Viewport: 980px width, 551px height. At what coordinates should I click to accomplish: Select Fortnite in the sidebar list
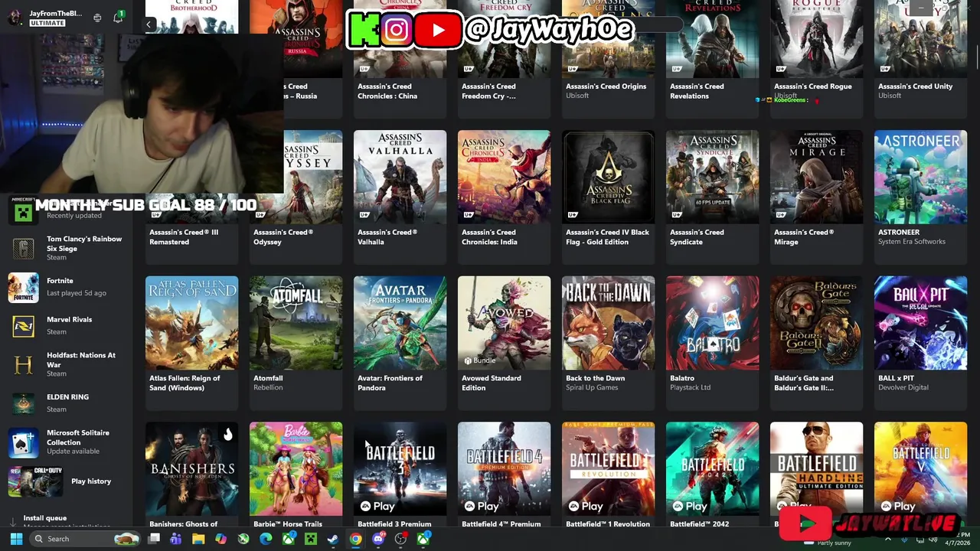(67, 287)
